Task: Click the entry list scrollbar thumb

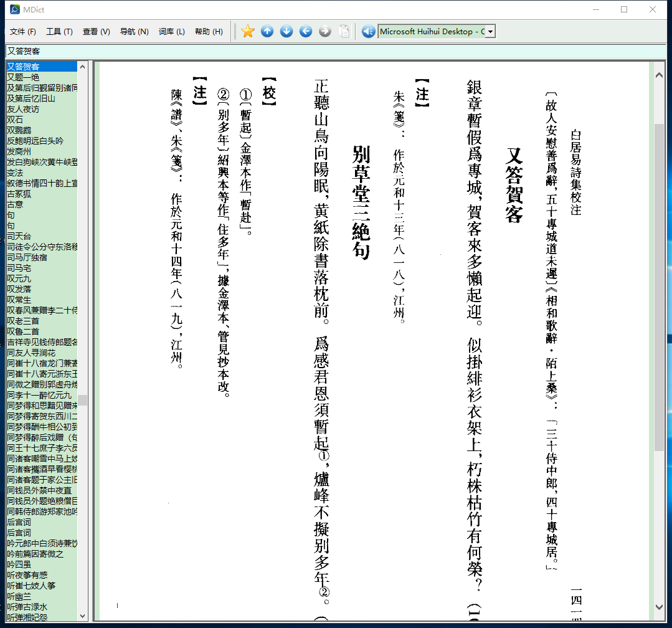Action: 83,400
